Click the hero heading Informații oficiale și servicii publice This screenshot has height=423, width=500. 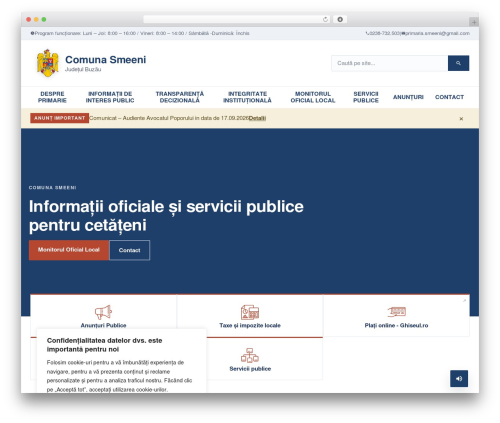(166, 216)
